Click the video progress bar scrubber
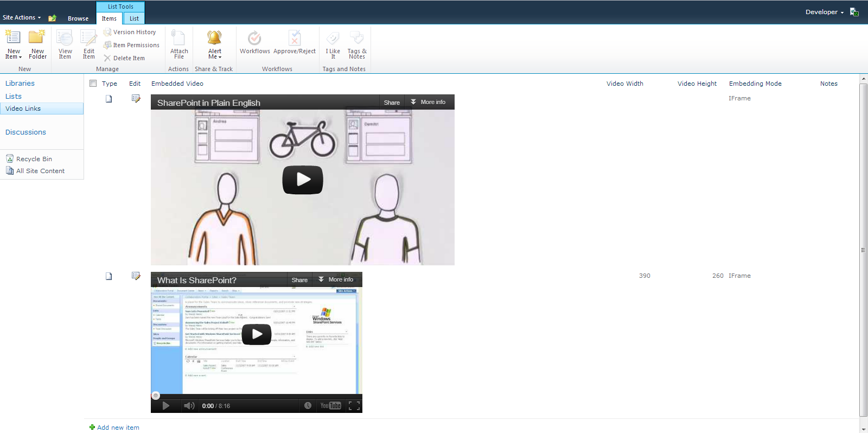868x433 pixels. click(x=156, y=396)
